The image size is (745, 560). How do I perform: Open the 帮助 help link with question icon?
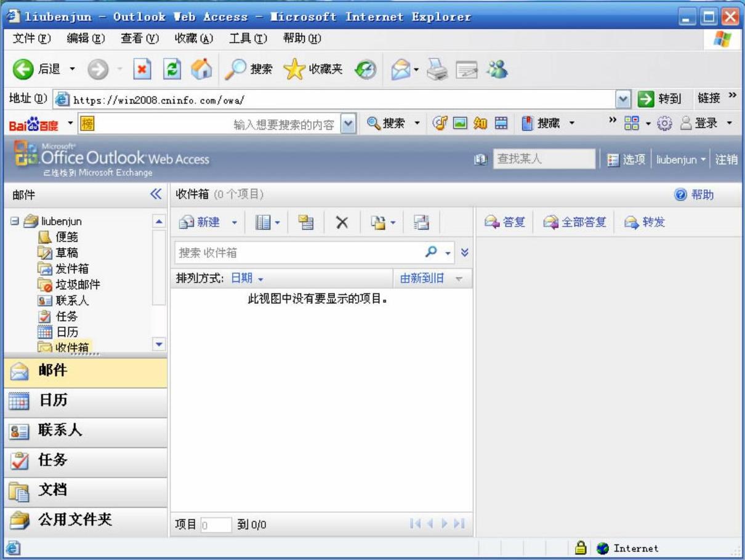(695, 195)
